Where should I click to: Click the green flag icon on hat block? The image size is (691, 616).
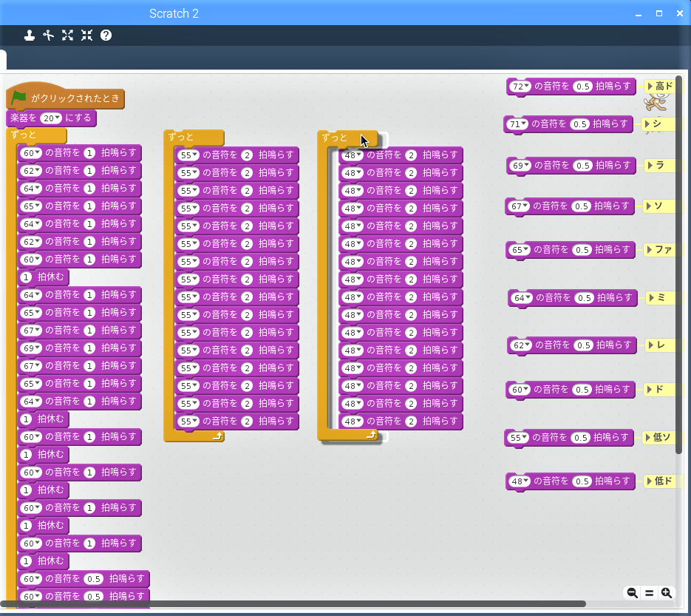18,98
